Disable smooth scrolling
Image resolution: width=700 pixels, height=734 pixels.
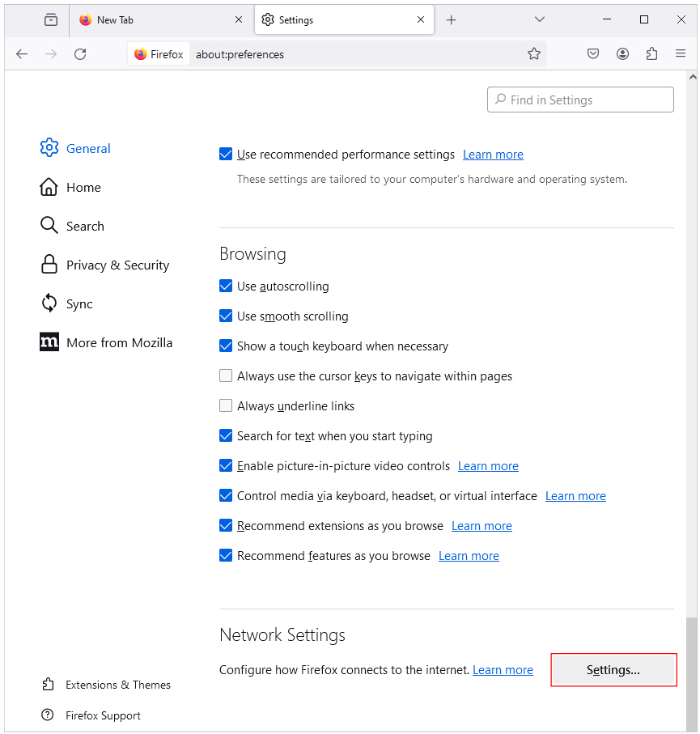226,316
